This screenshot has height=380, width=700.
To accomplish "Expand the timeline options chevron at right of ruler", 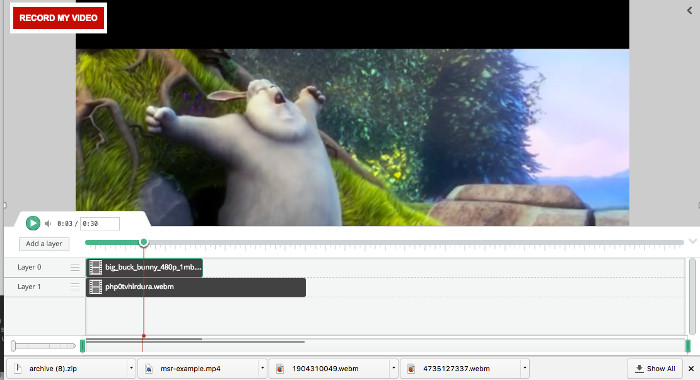I will (x=693, y=241).
